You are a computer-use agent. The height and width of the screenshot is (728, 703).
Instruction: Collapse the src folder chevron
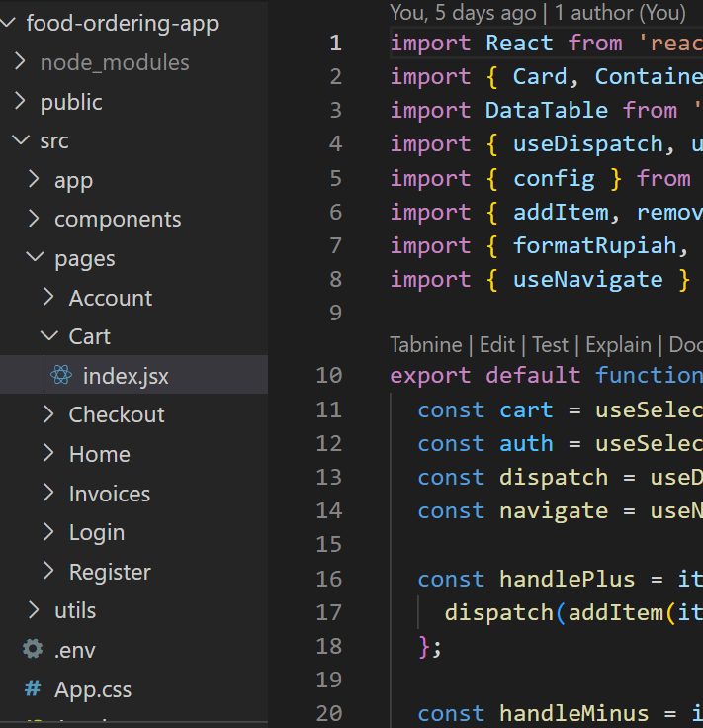click(x=21, y=139)
